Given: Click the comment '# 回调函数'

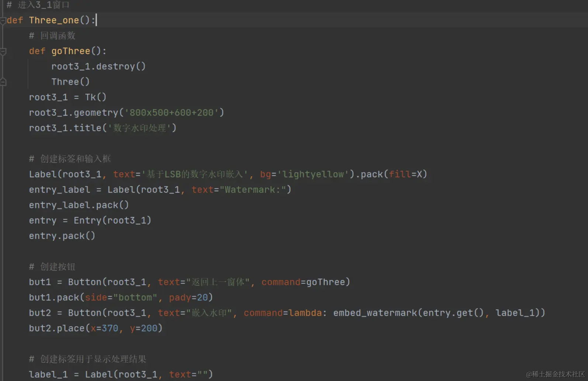Looking at the screenshot, I should (x=52, y=36).
